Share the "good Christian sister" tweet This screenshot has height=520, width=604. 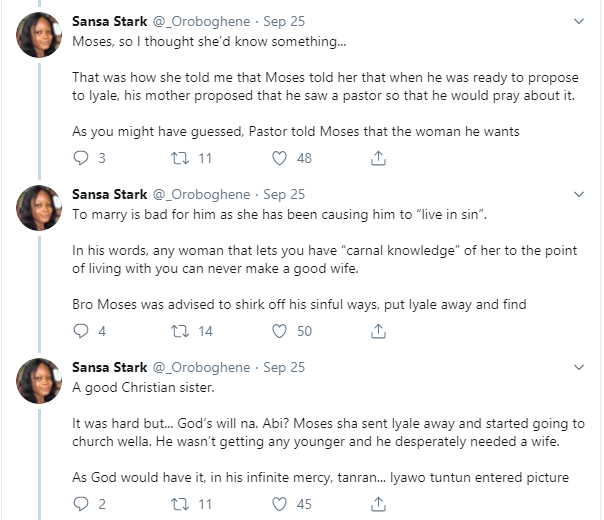pos(378,504)
